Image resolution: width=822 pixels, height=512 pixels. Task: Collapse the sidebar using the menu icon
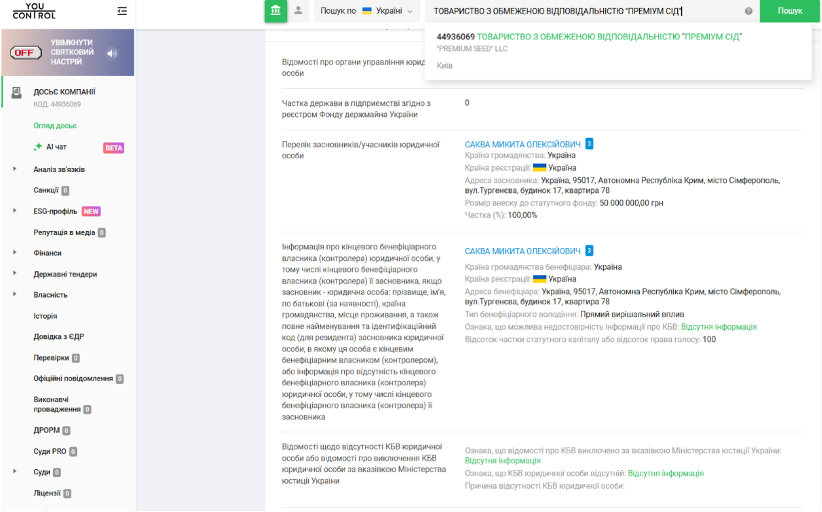click(x=122, y=11)
